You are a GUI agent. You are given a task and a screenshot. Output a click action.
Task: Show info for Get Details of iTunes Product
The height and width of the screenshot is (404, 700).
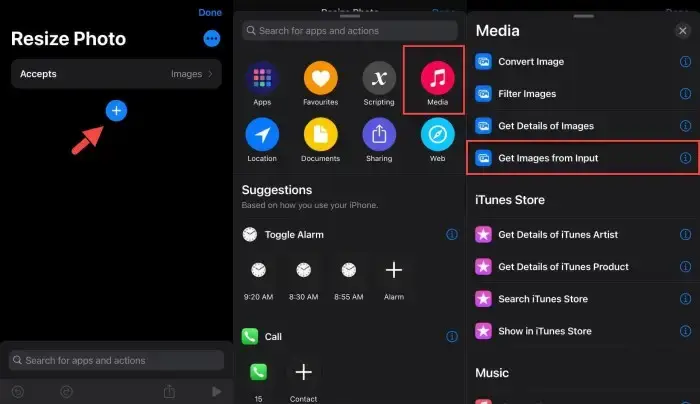coord(685,267)
